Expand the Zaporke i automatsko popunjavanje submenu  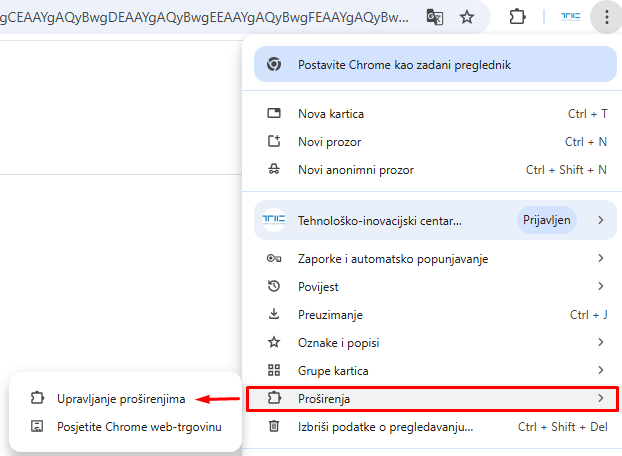click(x=600, y=258)
